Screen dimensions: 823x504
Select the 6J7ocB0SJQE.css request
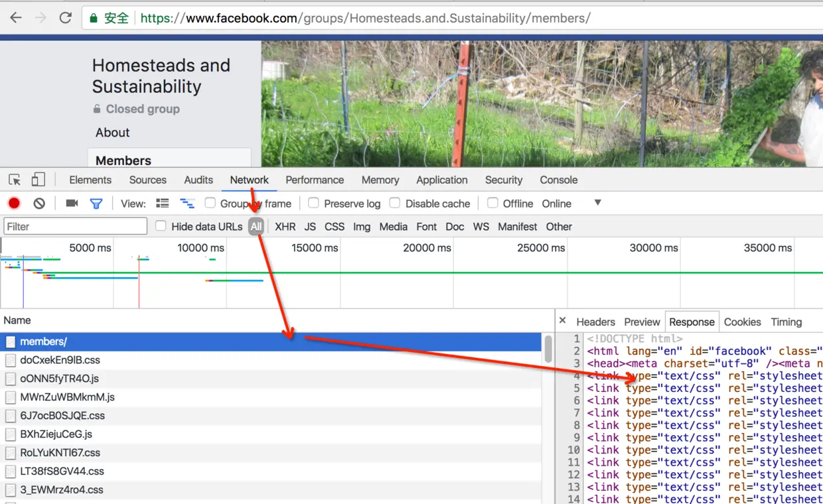[271, 416]
